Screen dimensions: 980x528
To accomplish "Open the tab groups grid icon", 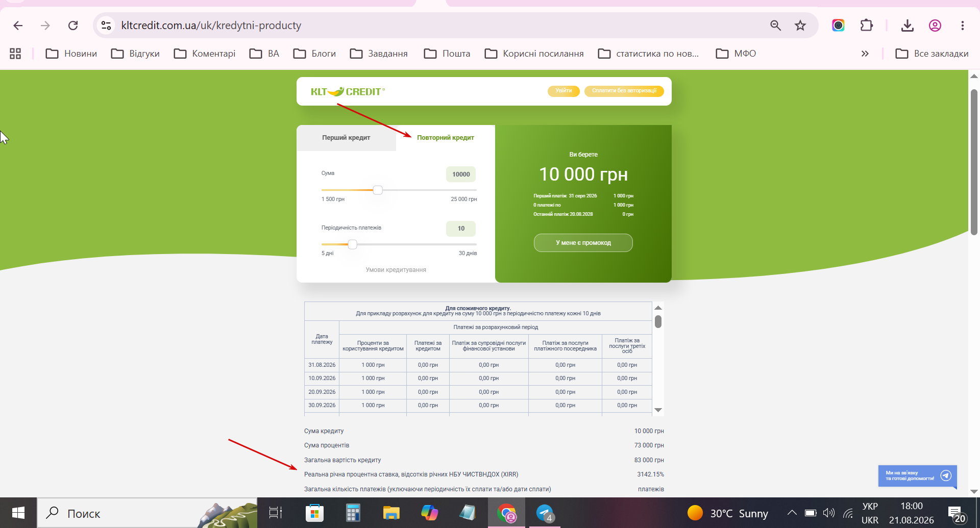I will (x=15, y=54).
